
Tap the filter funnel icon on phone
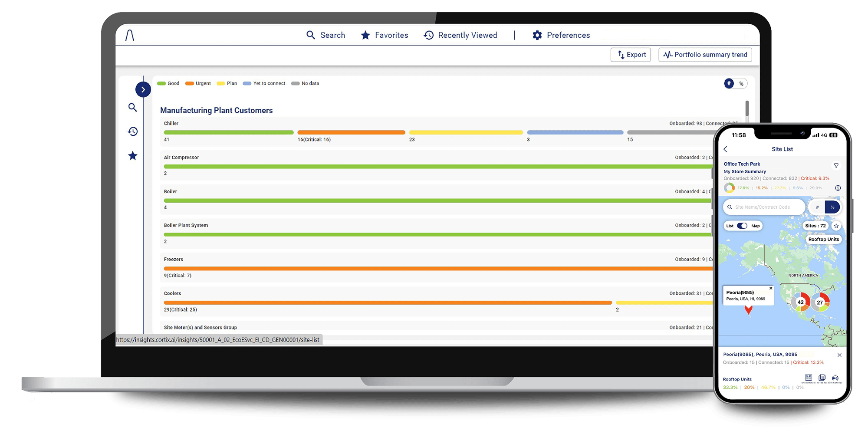(836, 165)
